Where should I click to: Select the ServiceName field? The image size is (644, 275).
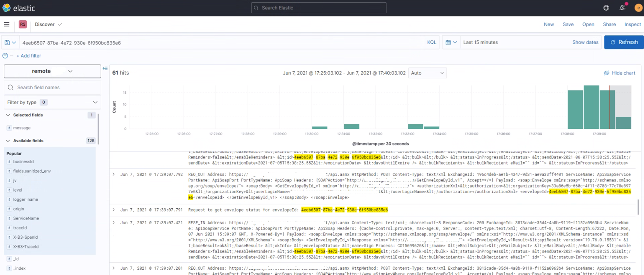point(26,218)
